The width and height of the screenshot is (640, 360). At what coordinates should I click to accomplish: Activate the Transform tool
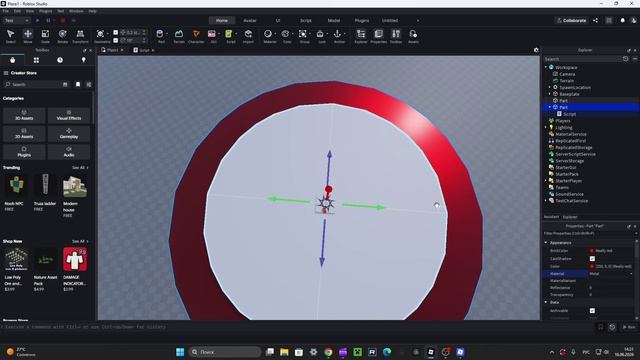coord(80,36)
